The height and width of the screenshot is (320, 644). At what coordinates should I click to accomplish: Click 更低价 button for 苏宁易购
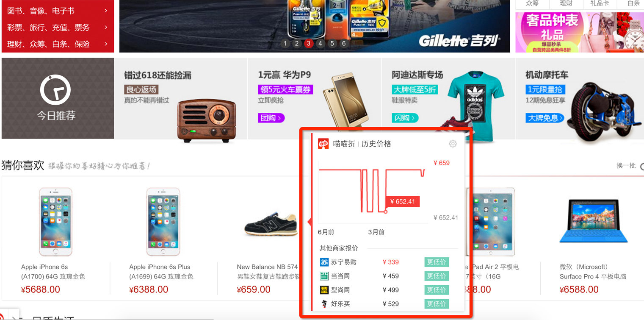coord(437,262)
